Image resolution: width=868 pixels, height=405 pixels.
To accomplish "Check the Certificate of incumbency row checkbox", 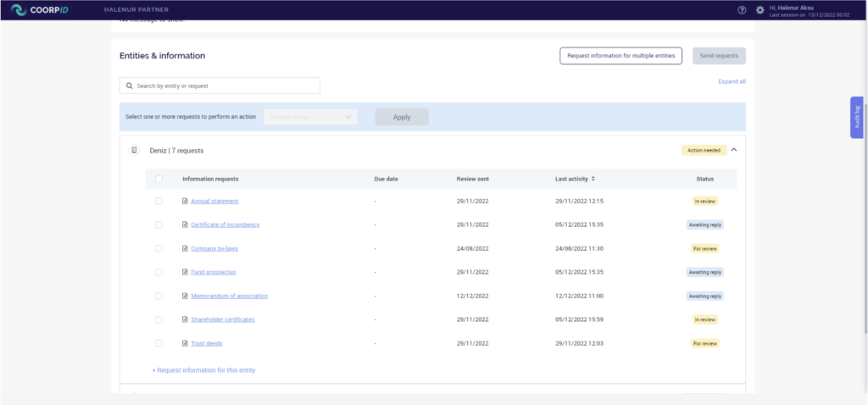I will [x=159, y=225].
